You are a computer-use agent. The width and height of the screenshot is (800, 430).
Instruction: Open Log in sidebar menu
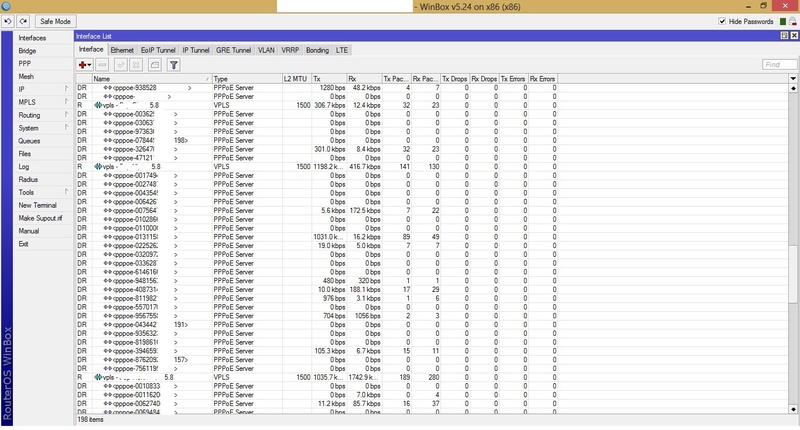tap(23, 167)
